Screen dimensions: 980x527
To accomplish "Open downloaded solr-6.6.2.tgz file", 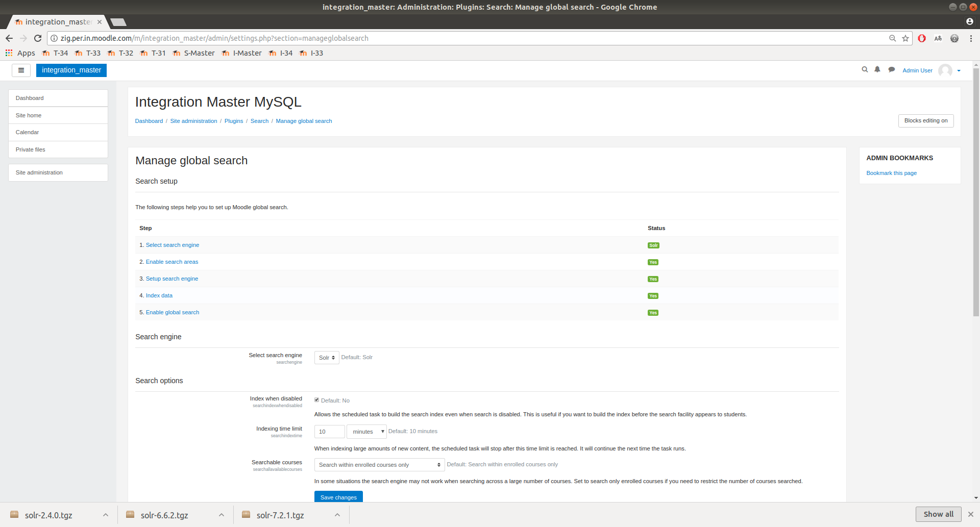I will [x=164, y=515].
